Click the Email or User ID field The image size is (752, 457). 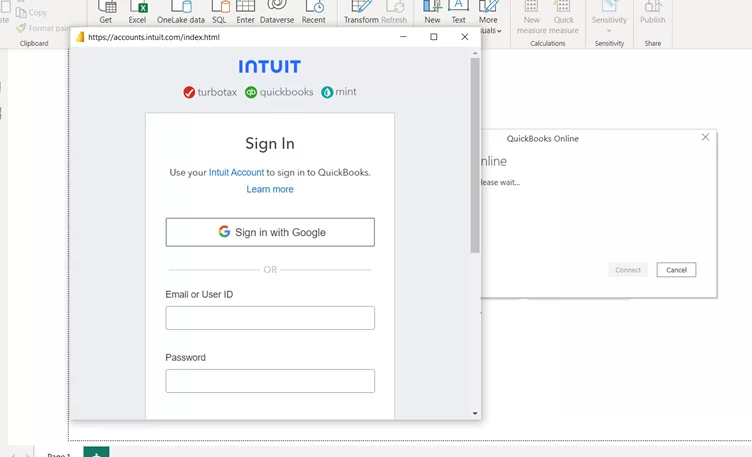[270, 318]
